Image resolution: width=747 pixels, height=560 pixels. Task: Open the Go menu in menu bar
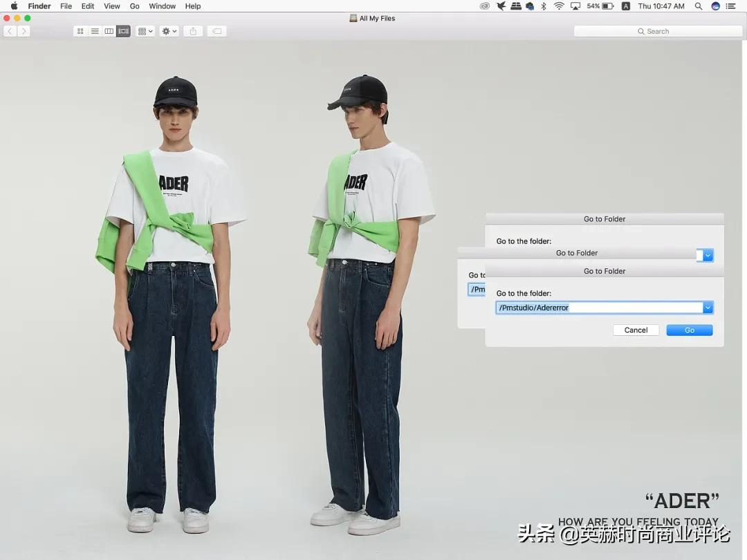[134, 6]
